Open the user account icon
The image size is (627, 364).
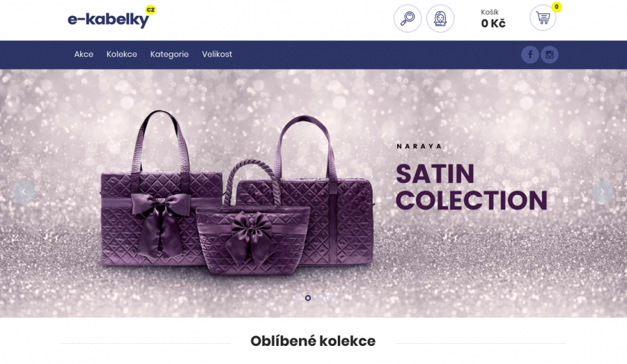440,18
